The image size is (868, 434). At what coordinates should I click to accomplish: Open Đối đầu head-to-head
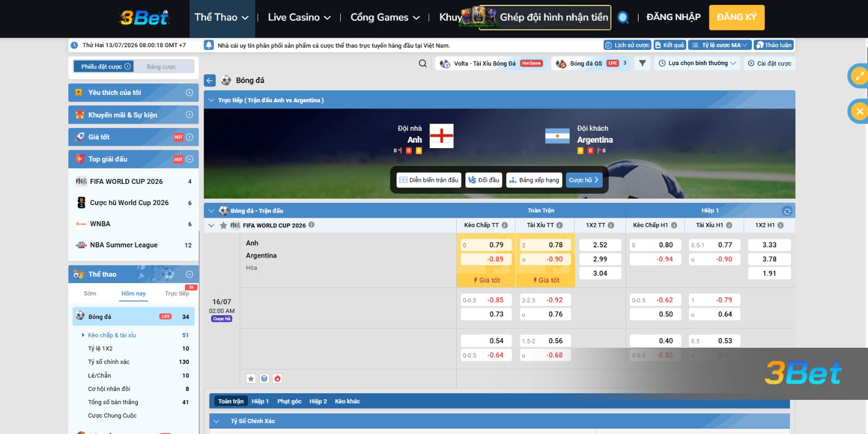(x=483, y=180)
